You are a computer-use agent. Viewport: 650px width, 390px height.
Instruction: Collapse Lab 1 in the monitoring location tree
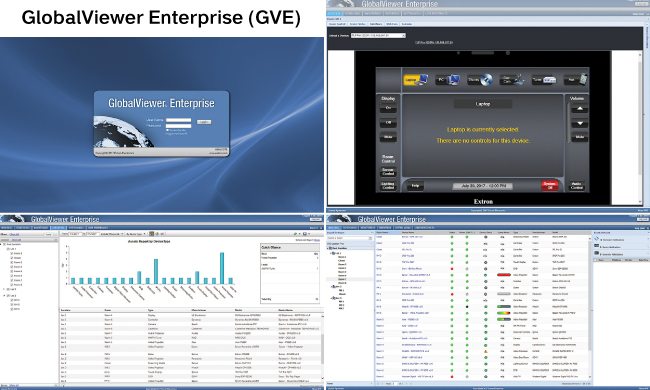(x=331, y=253)
